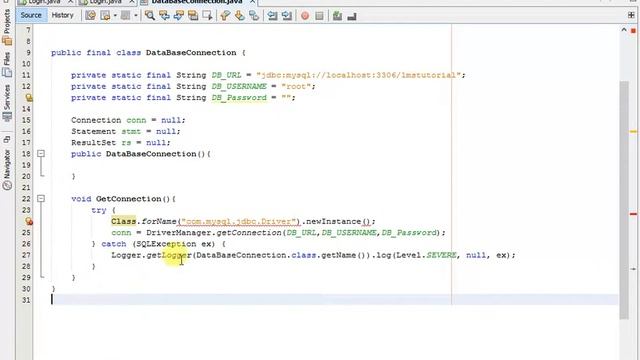Toggle Highlight Search

pyautogui.click(x=193, y=16)
